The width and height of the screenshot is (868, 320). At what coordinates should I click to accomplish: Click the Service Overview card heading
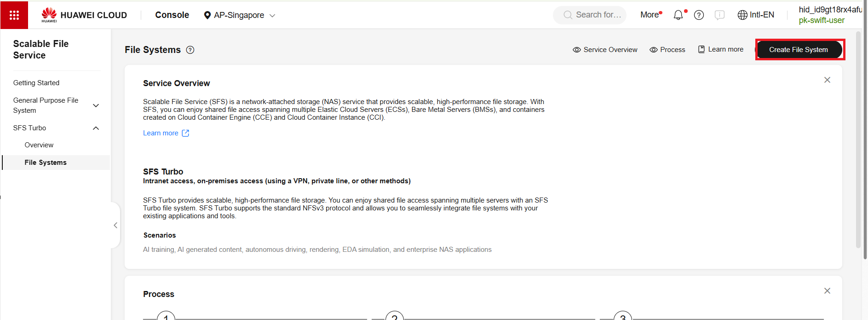click(176, 83)
